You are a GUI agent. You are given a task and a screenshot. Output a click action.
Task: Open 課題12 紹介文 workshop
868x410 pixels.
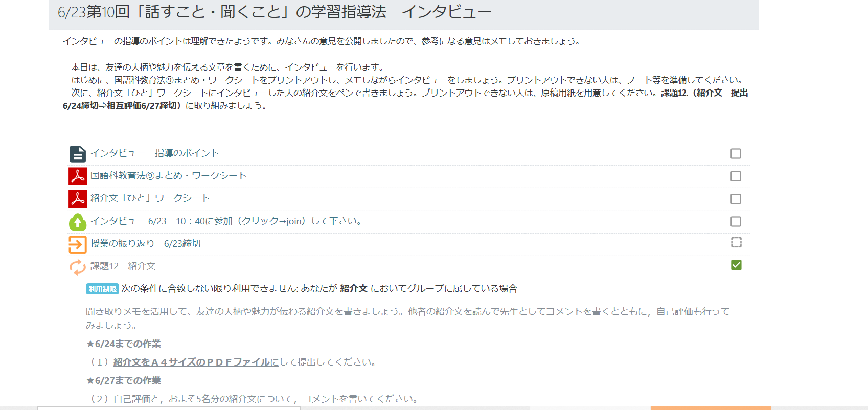[123, 266]
